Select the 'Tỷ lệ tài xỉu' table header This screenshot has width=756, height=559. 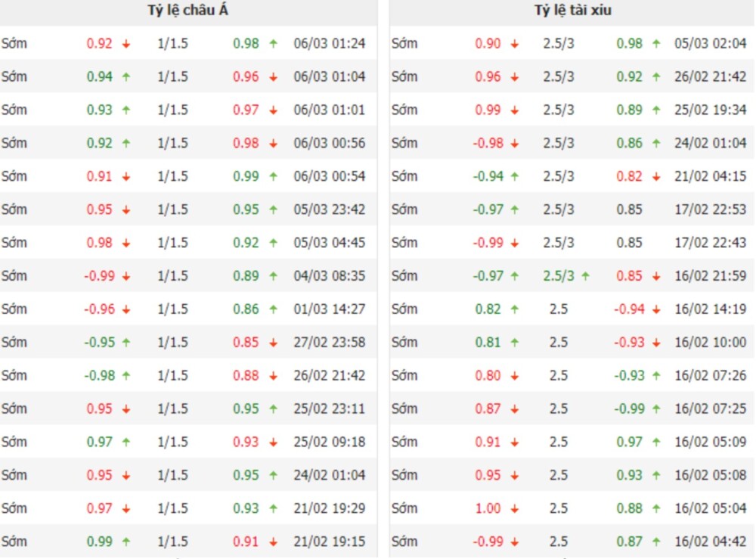tap(572, 11)
